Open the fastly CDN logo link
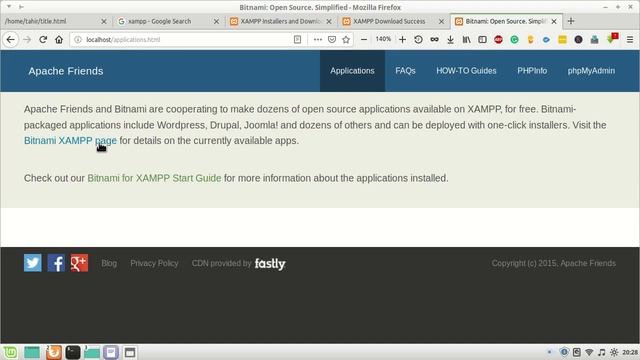This screenshot has width=640, height=360. click(x=270, y=264)
